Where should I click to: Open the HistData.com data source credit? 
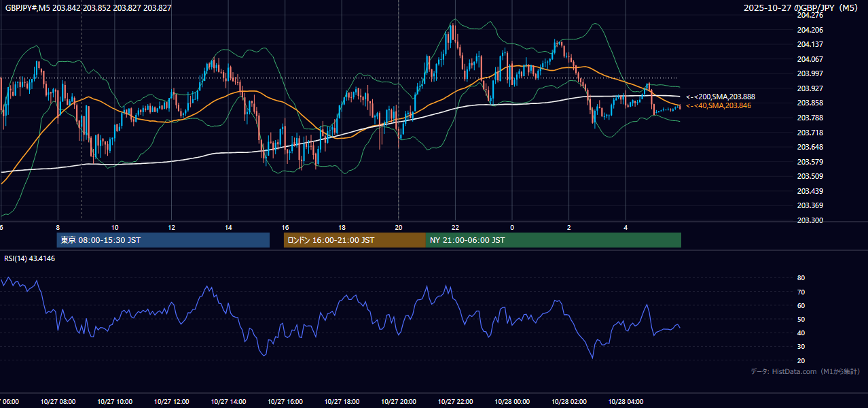coord(806,371)
